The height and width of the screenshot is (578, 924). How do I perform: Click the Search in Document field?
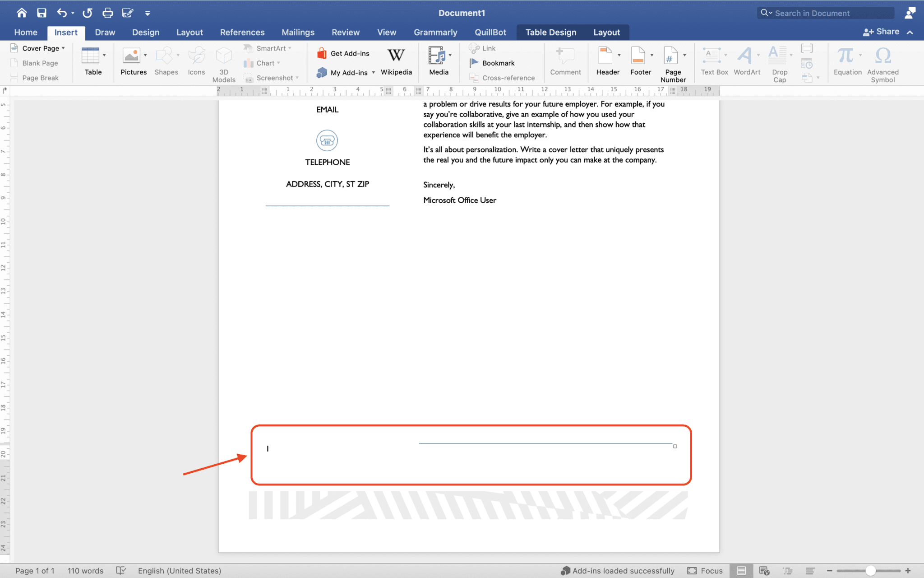point(826,13)
